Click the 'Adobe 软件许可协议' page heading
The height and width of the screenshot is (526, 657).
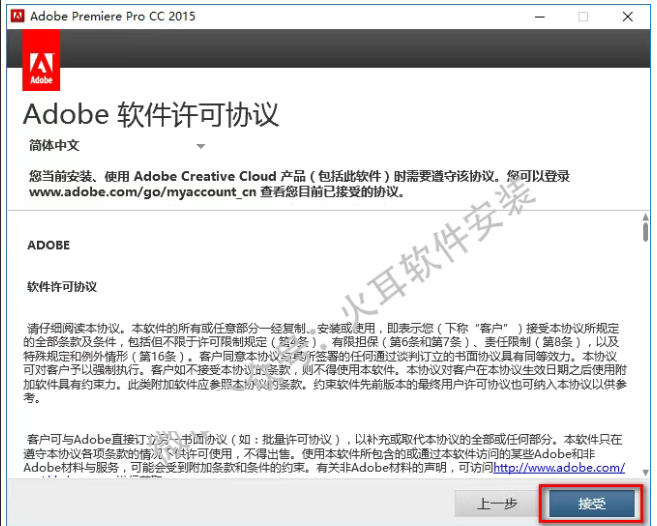pos(150,111)
